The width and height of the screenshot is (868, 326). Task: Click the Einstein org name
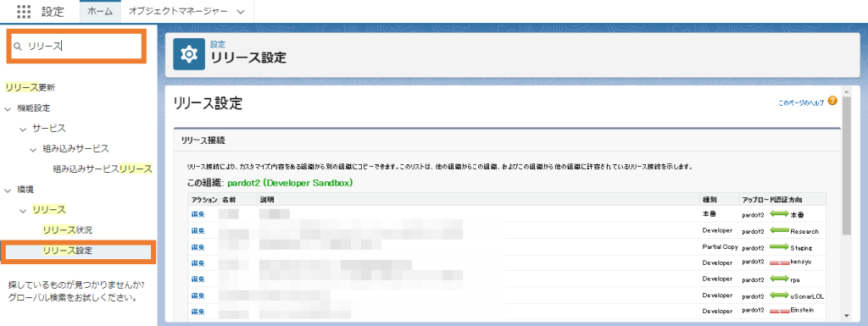[802, 310]
